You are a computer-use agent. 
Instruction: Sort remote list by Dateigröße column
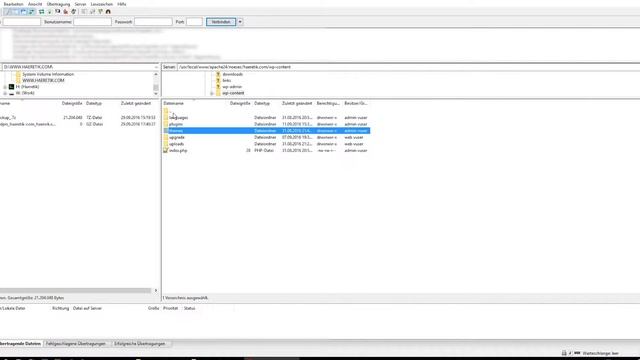coord(240,104)
